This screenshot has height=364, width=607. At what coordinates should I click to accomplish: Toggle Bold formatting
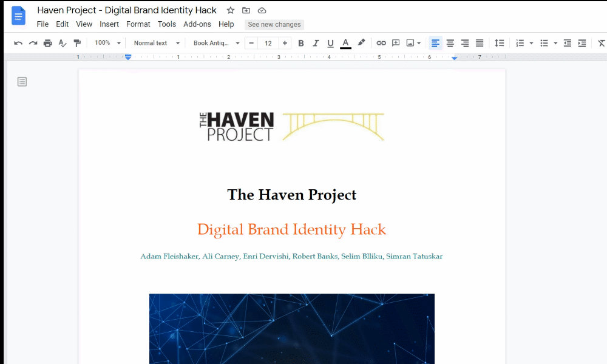click(301, 43)
